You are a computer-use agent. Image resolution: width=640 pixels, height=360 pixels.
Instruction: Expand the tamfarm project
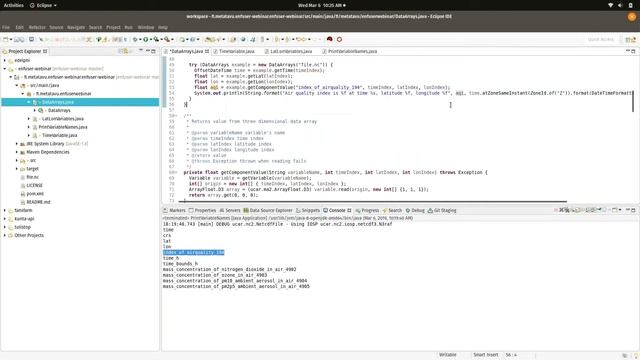[5, 210]
